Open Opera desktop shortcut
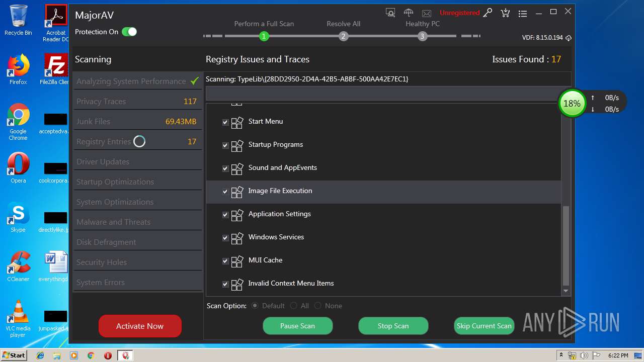Screen dimensions: 644x362 click(18, 167)
